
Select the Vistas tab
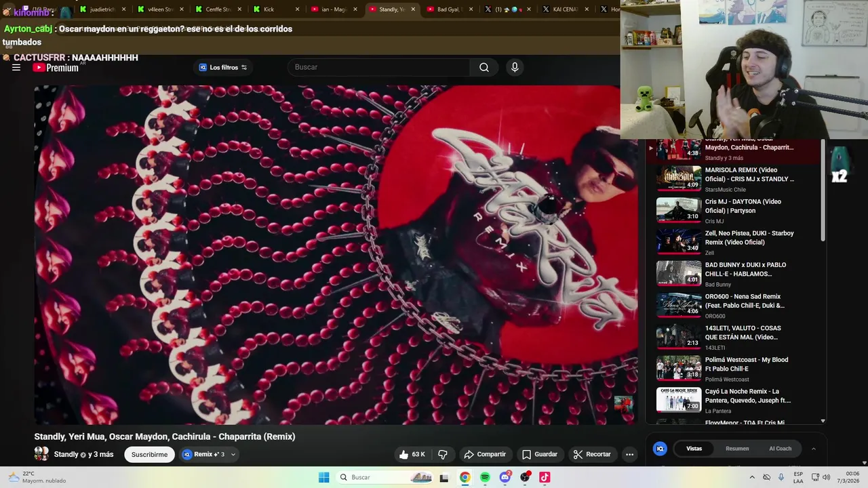694,449
